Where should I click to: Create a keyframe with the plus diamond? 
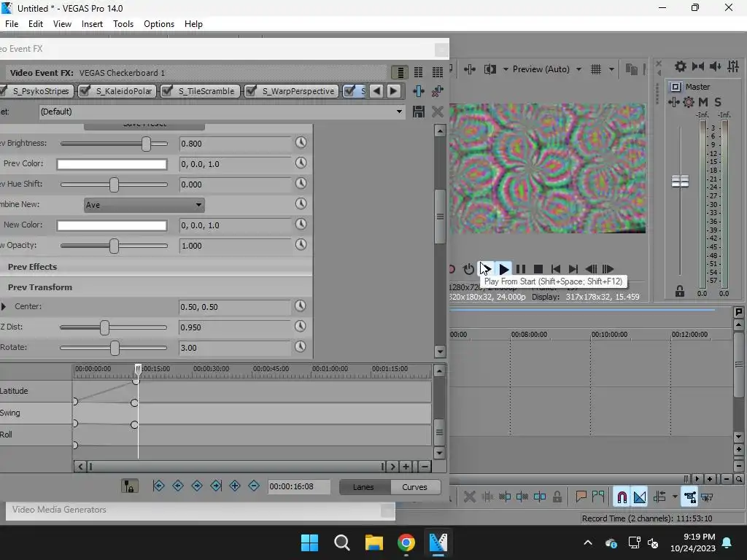pyautogui.click(x=235, y=486)
